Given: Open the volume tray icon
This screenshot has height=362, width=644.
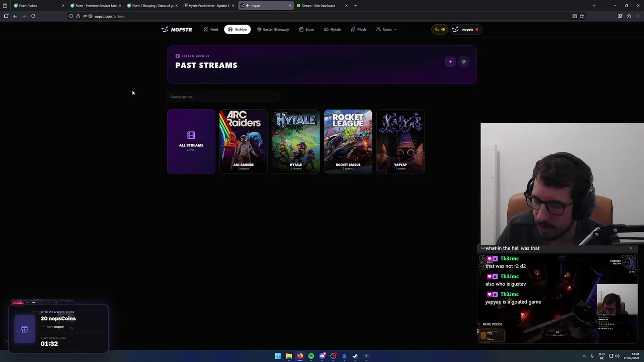Looking at the screenshot, I should [x=617, y=356].
